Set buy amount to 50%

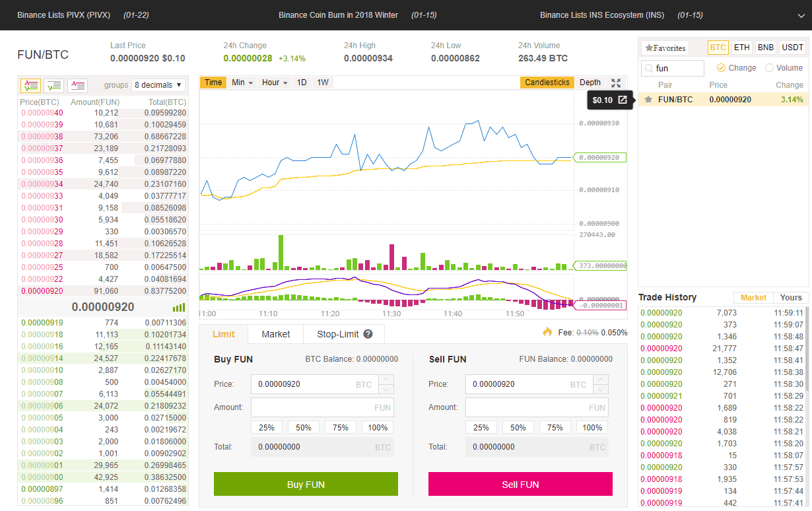tap(304, 428)
